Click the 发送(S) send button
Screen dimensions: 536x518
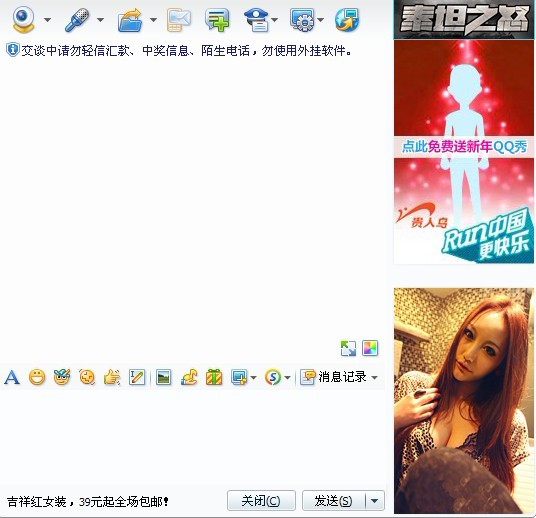tap(334, 501)
